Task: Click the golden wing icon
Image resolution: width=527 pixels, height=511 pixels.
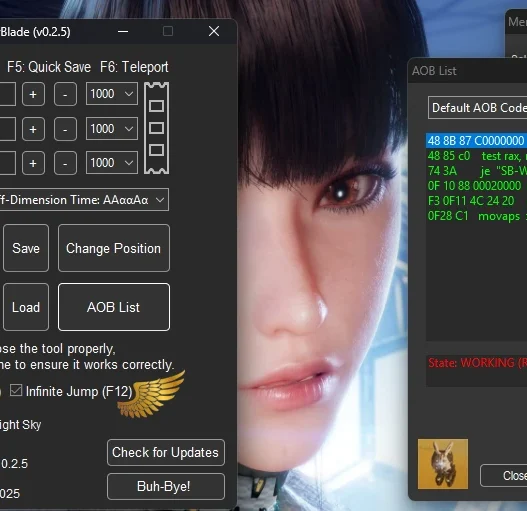Action: [152, 394]
